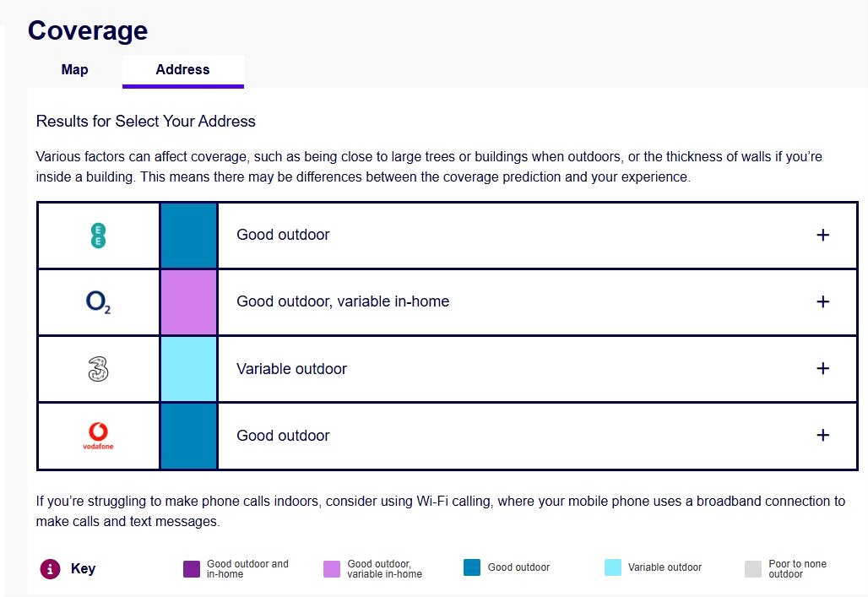Image resolution: width=868 pixels, height=597 pixels.
Task: Click EE's blue coverage color block
Action: [x=188, y=236]
